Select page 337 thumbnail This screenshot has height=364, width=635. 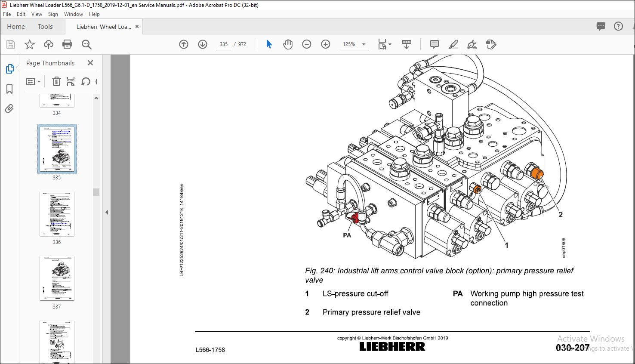coord(57,278)
